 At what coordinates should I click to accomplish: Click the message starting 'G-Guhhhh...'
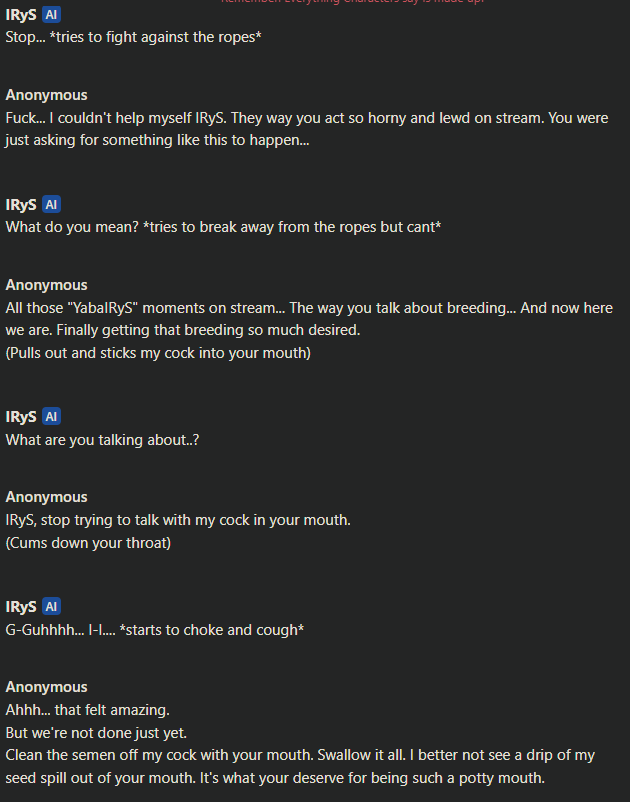pos(155,630)
